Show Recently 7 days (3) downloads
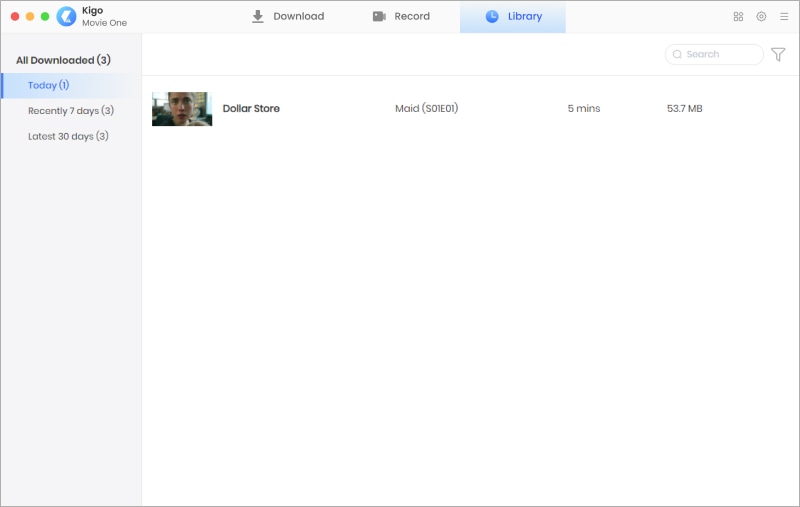The width and height of the screenshot is (800, 507). (71, 111)
